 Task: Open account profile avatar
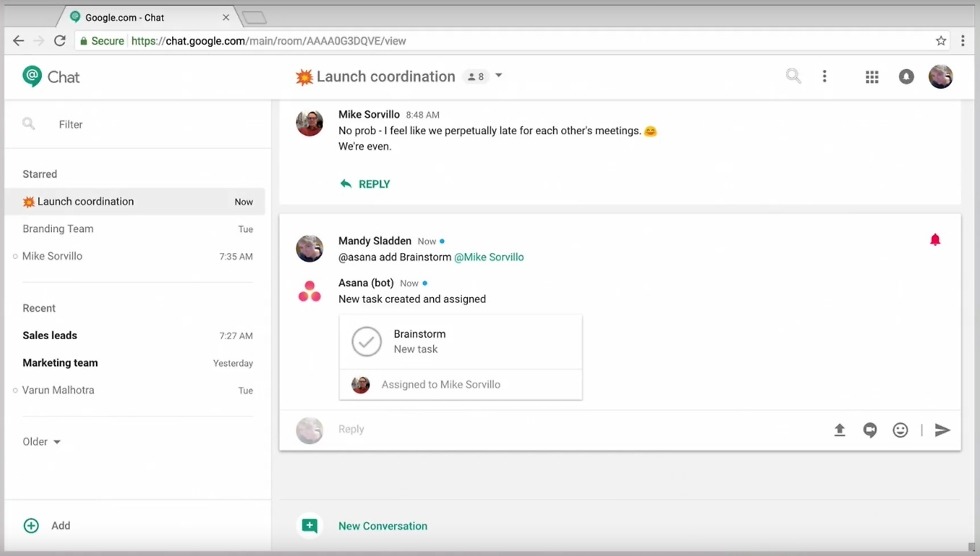click(940, 76)
